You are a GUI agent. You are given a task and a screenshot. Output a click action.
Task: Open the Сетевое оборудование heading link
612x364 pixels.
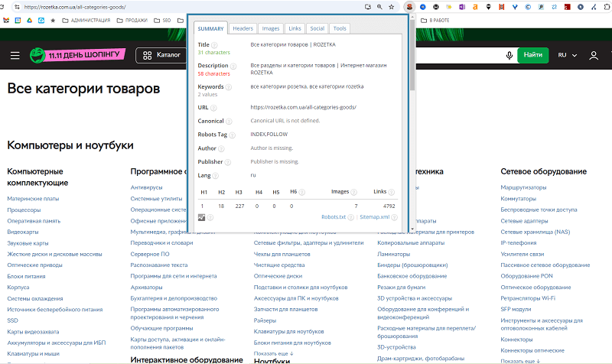point(543,171)
